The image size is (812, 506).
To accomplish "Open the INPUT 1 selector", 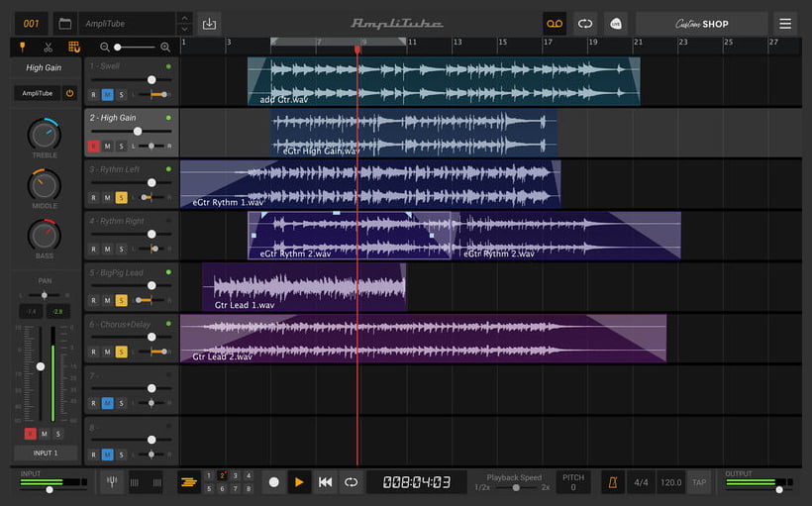I will pyautogui.click(x=46, y=454).
